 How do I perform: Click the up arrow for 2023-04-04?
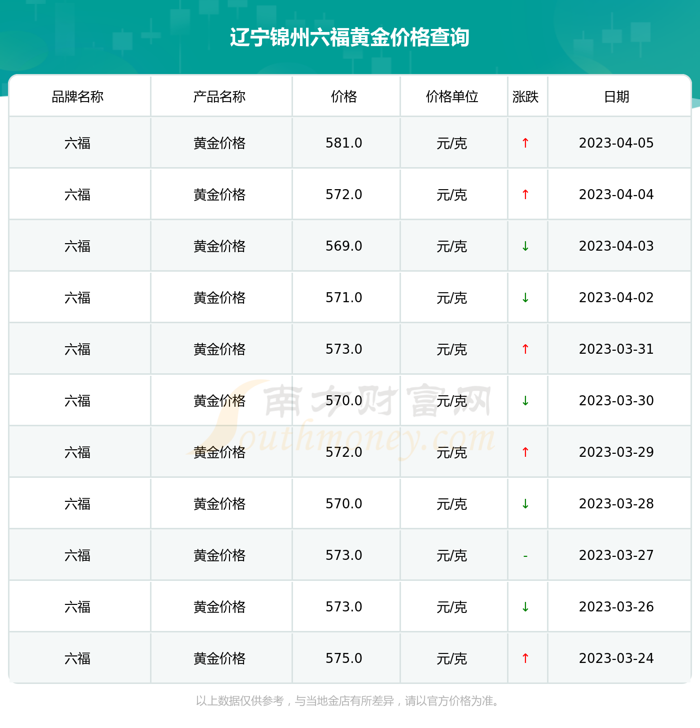coord(525,195)
